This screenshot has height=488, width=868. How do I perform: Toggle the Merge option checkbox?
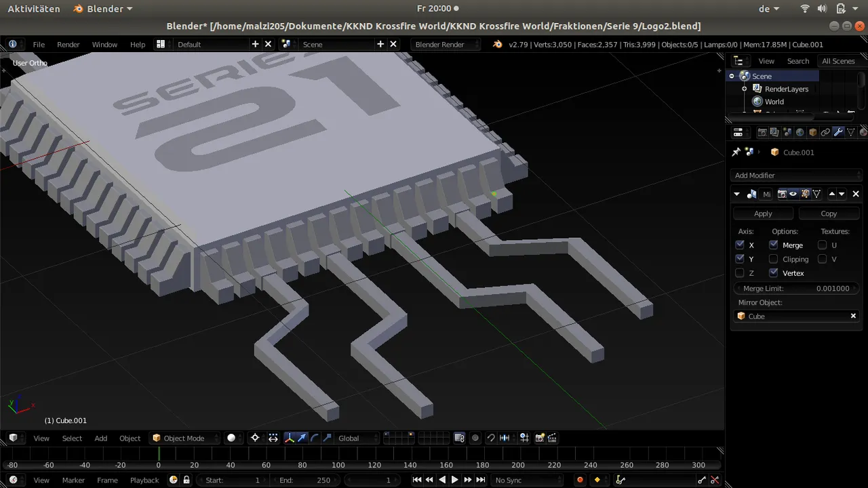point(774,245)
